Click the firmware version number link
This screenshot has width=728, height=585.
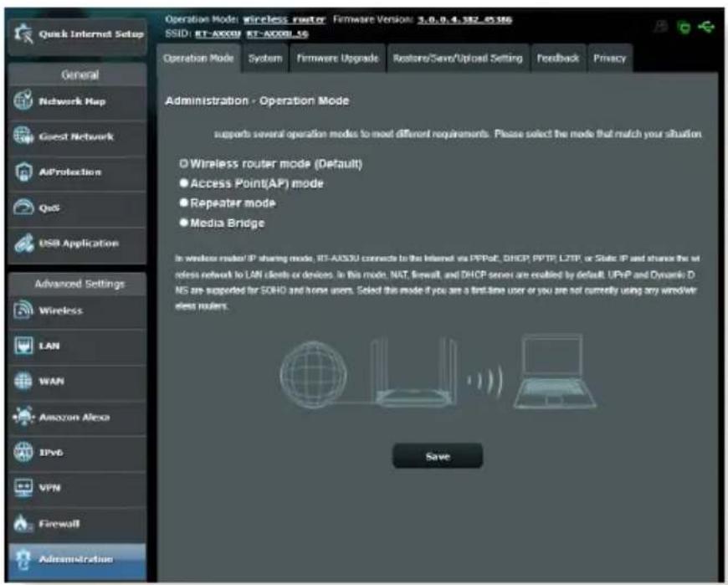[x=464, y=19]
